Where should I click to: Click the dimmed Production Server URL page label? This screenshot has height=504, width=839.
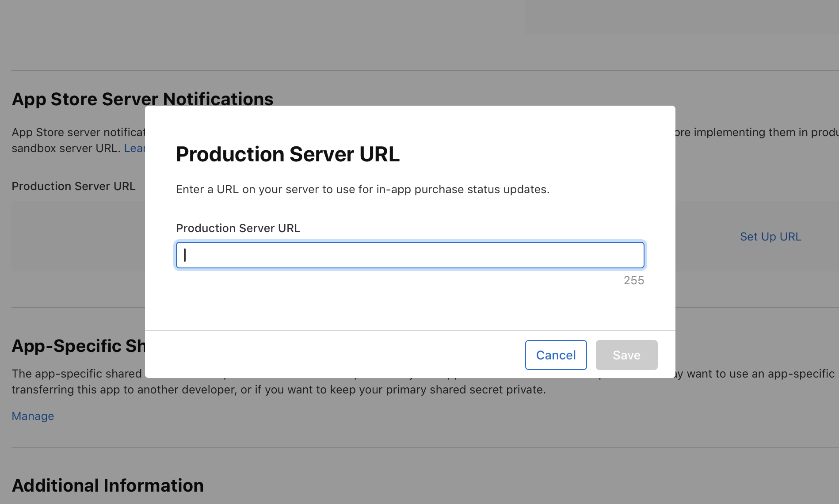pos(73,186)
